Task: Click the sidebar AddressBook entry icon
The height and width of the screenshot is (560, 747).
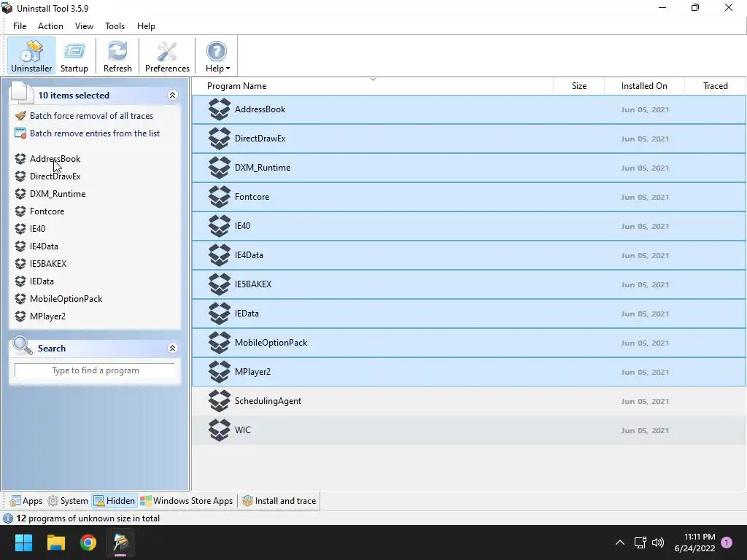Action: coord(20,158)
